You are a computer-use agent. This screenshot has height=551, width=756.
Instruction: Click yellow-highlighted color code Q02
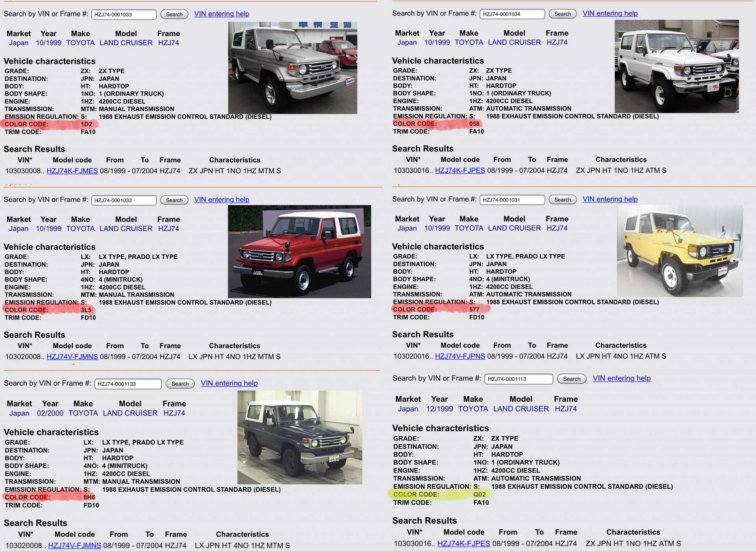(479, 495)
